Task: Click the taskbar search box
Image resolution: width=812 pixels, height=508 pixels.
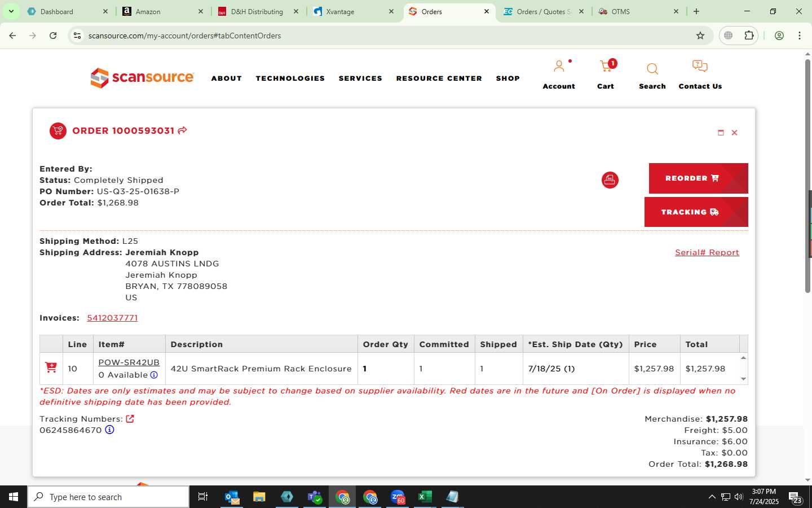Action: [108, 497]
